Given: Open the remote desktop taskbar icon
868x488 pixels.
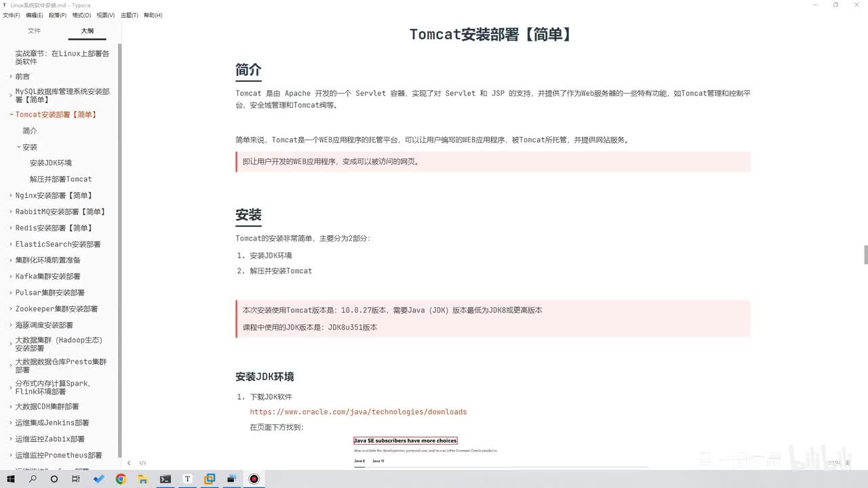Looking at the screenshot, I should 231,479.
